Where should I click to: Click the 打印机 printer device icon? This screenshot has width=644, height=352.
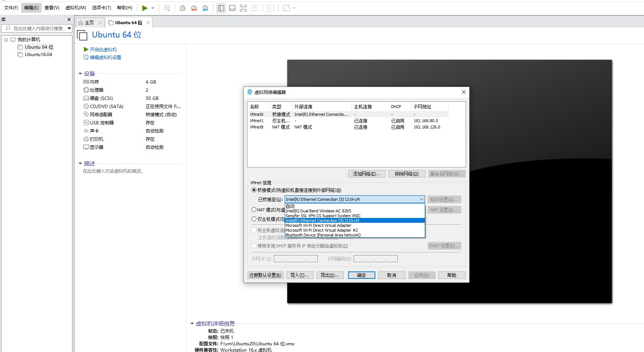click(86, 139)
